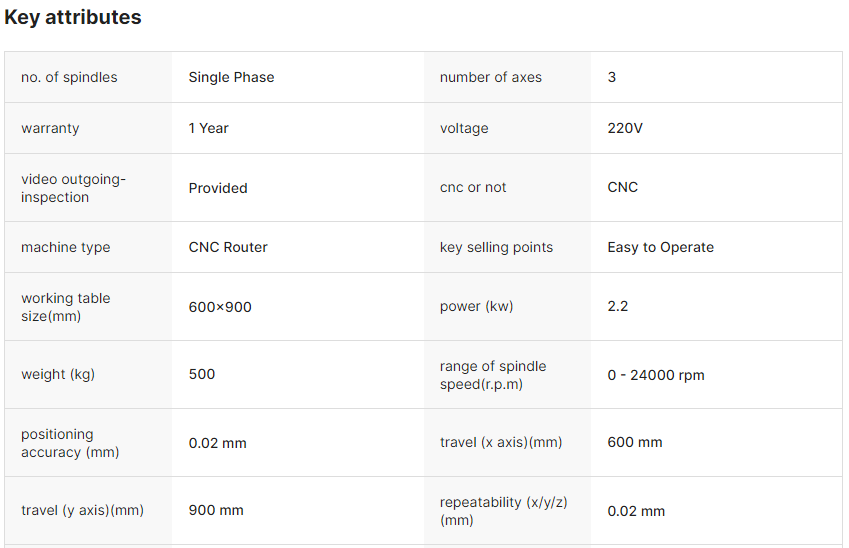Click the 'working table size(mm)' label
Viewport: 849px width, 548px height.
[66, 307]
